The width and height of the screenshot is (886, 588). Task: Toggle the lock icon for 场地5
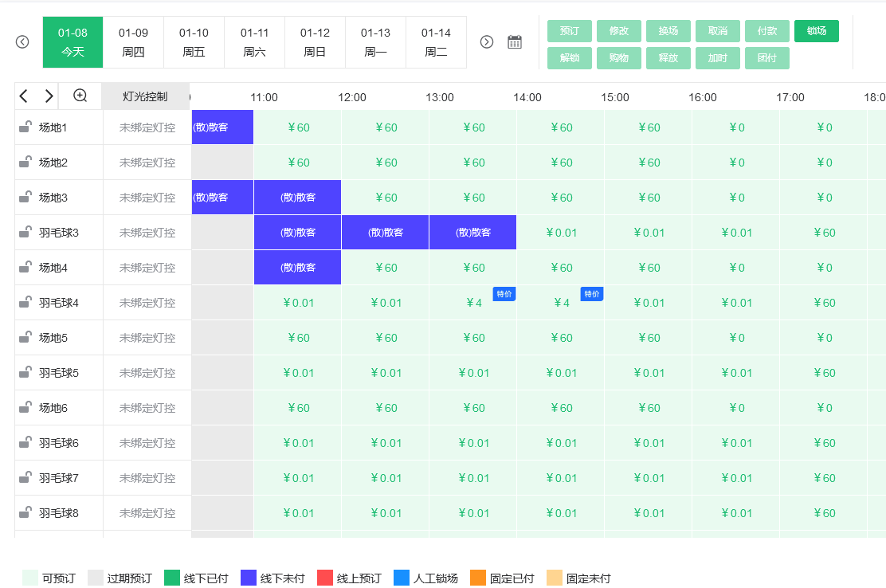[x=25, y=337]
